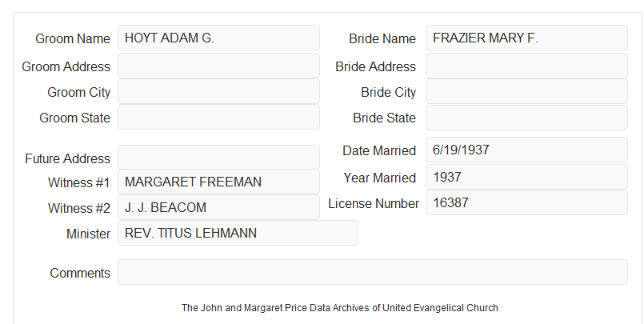Focus Witness #1 field with Margaret Freeman
644x324 pixels.
(x=218, y=182)
